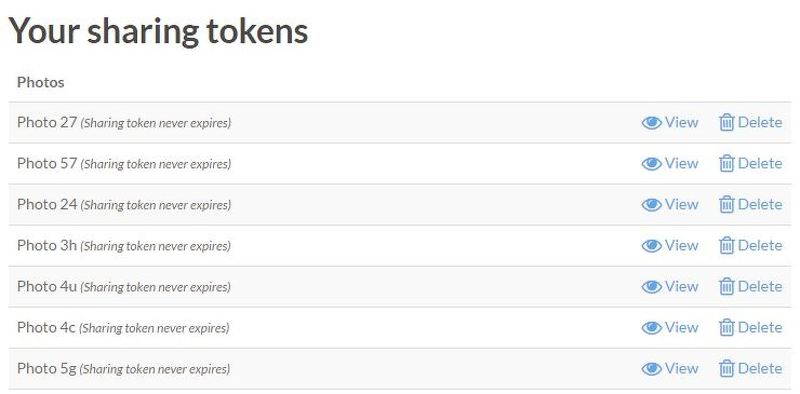Click the trash icon for Photo 3h
The height and width of the screenshot is (394, 800).
pos(727,246)
